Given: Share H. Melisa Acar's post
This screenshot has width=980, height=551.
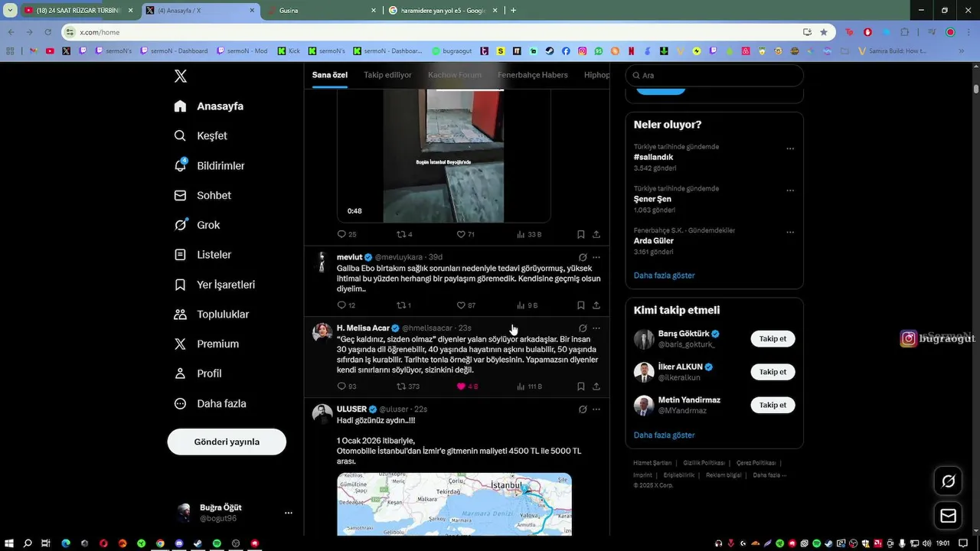Looking at the screenshot, I should coord(596,386).
